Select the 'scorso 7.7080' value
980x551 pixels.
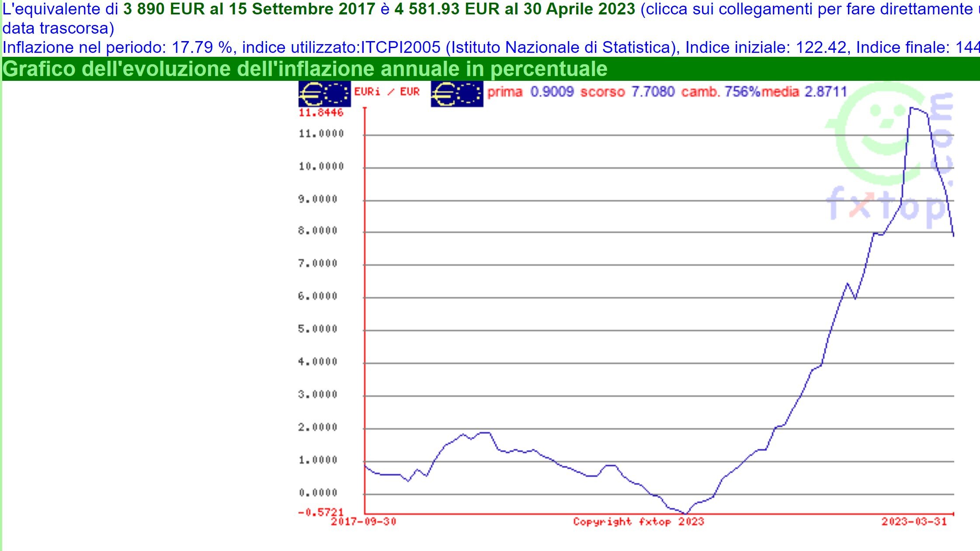point(627,92)
